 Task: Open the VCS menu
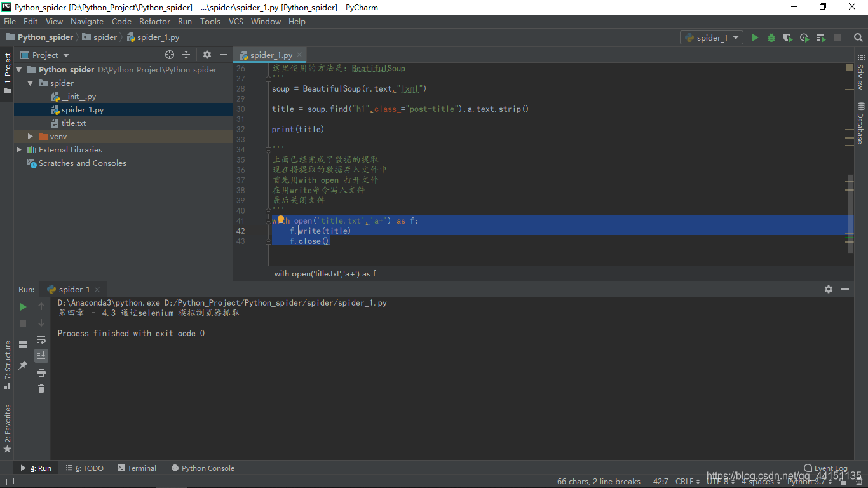click(236, 22)
